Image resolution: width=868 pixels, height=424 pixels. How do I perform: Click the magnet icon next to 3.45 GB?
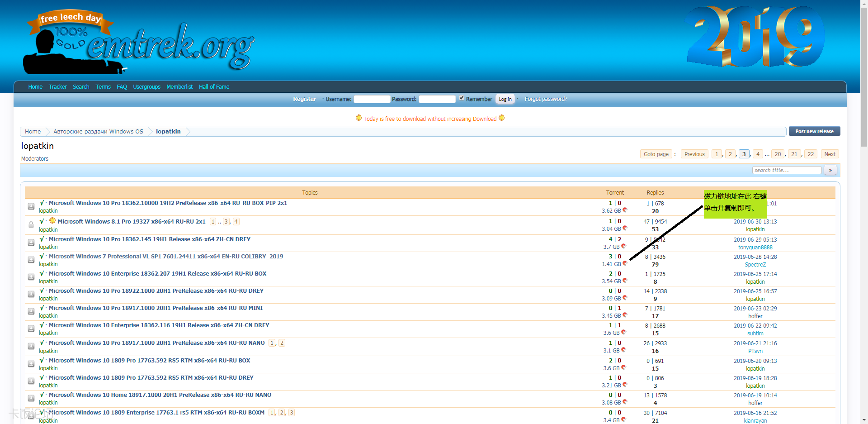(x=625, y=315)
